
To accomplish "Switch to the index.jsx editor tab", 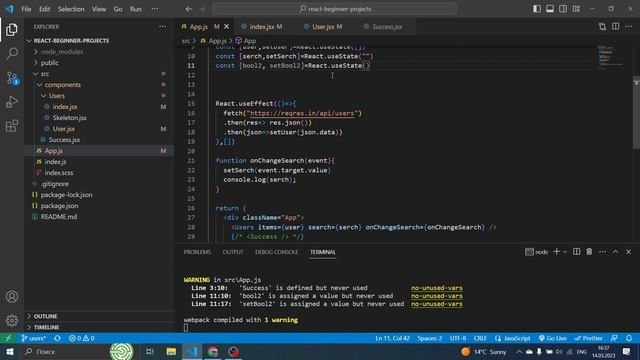I will click(x=262, y=27).
